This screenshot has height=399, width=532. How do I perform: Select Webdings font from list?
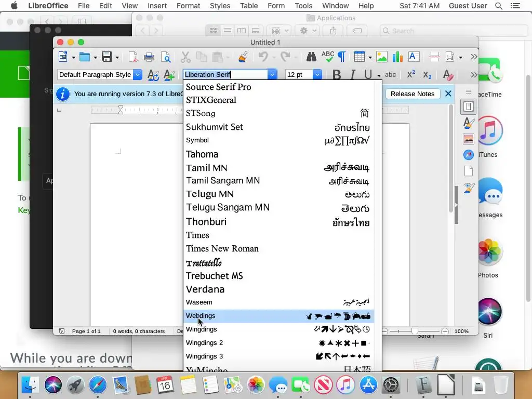pos(278,316)
